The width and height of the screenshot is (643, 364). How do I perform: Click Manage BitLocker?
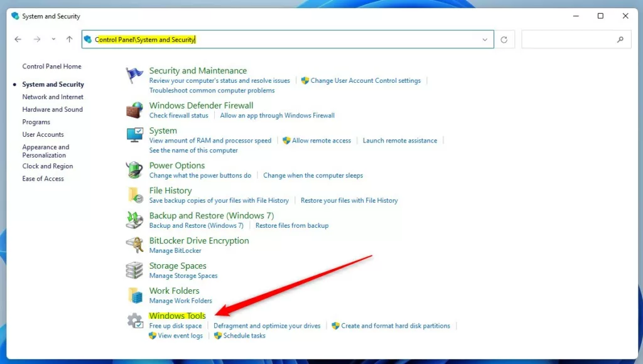click(x=175, y=250)
